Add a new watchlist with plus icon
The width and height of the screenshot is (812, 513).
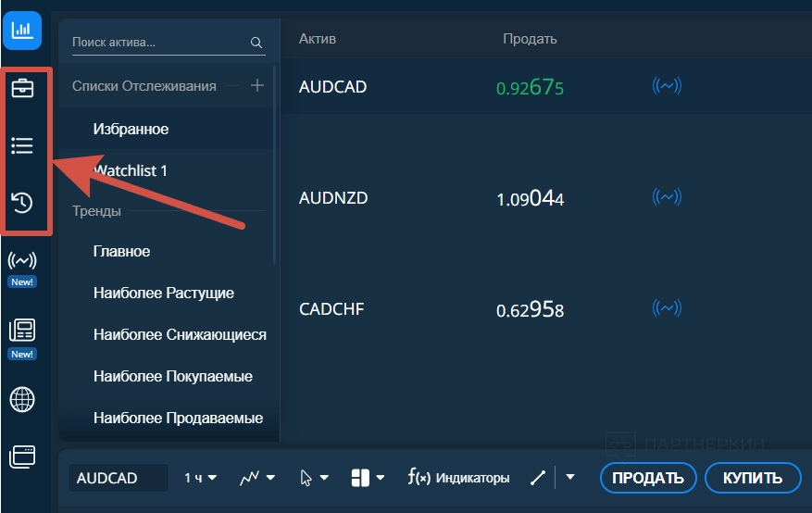pyautogui.click(x=257, y=85)
